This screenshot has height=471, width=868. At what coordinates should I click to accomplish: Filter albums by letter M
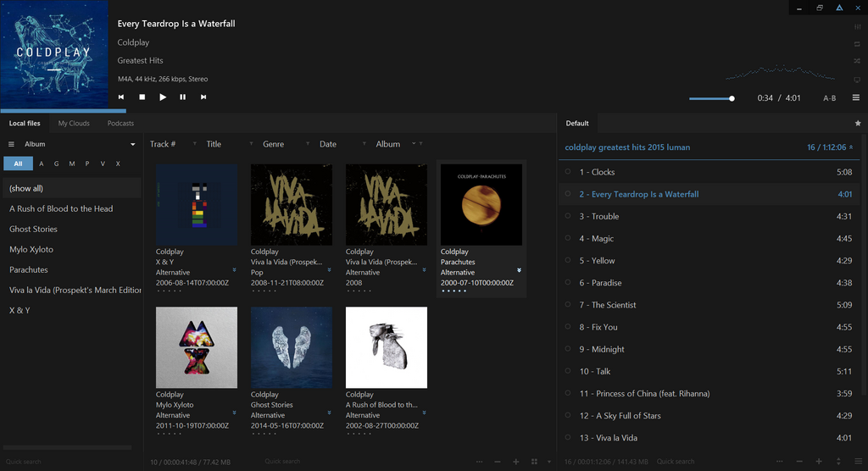[72, 163]
